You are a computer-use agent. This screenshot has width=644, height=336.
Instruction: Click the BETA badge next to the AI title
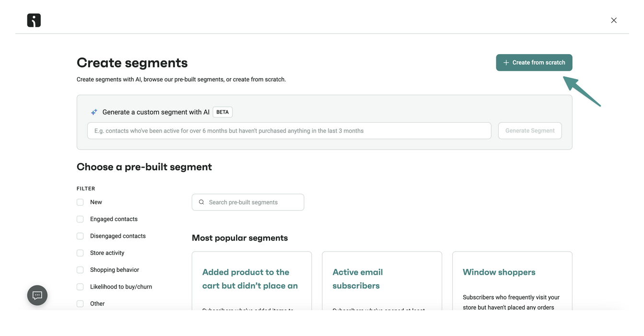tap(222, 112)
